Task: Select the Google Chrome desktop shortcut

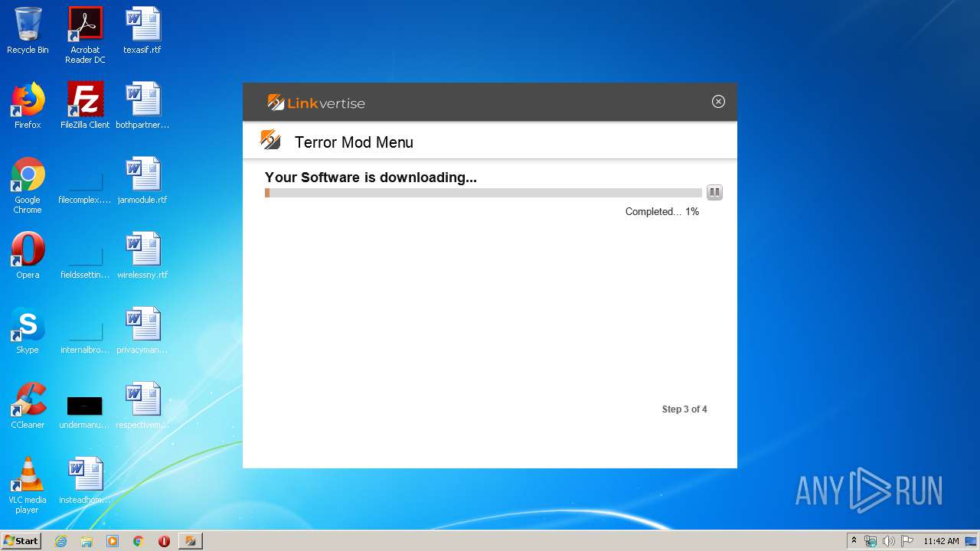Action: click(x=28, y=186)
